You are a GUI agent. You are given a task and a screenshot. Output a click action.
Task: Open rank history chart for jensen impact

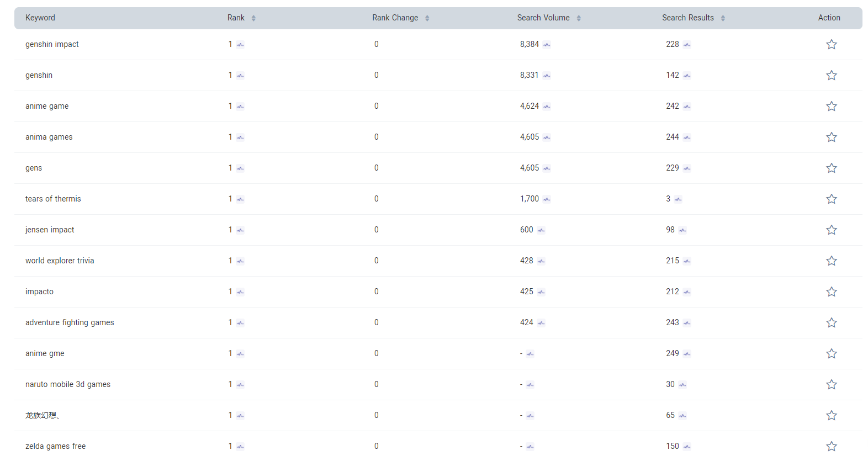[x=240, y=230]
